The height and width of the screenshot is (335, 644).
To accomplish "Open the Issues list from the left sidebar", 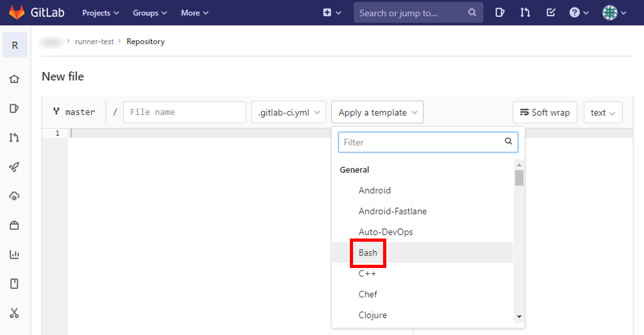I will [14, 108].
